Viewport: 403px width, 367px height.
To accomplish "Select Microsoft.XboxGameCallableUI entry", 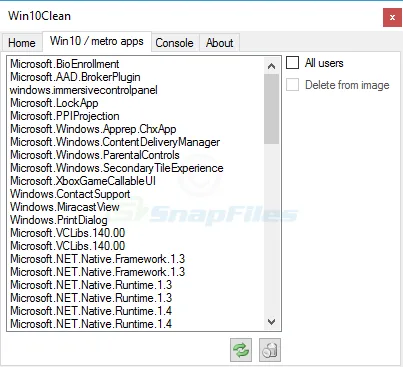I will pos(135,181).
